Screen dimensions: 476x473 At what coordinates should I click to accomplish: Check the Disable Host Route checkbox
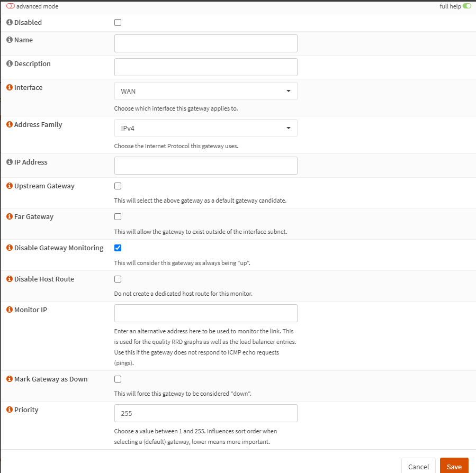(x=118, y=279)
